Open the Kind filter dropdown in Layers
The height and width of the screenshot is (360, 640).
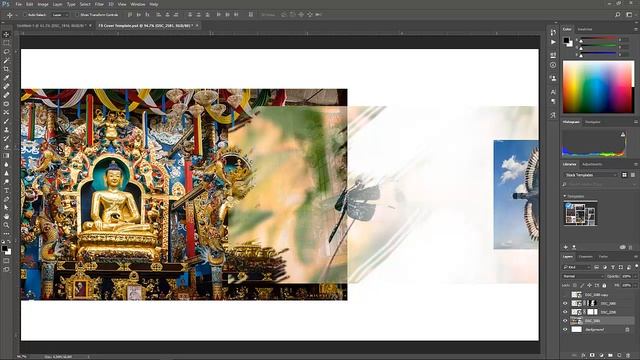coord(577,267)
